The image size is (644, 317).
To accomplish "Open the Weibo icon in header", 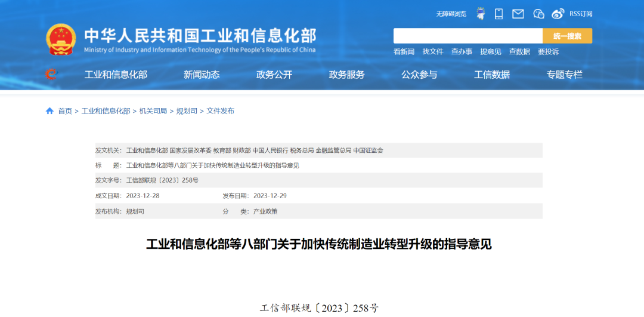I will pyautogui.click(x=558, y=14).
